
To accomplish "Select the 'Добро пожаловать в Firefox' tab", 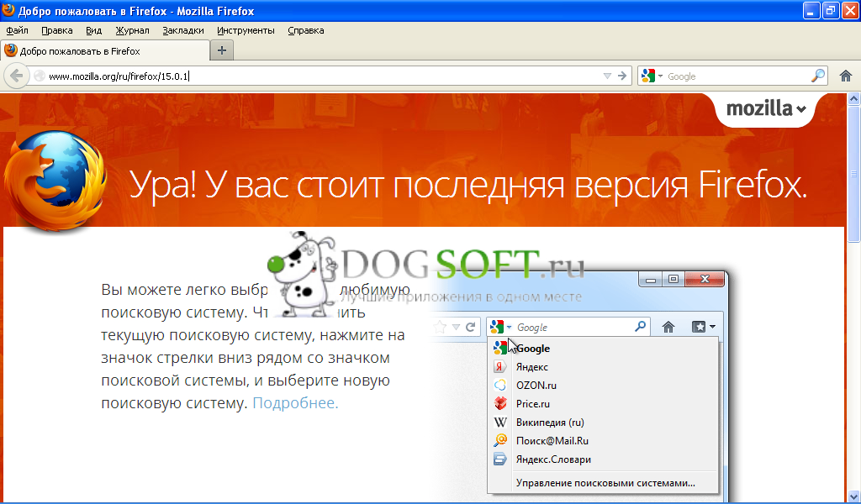I will pos(105,51).
